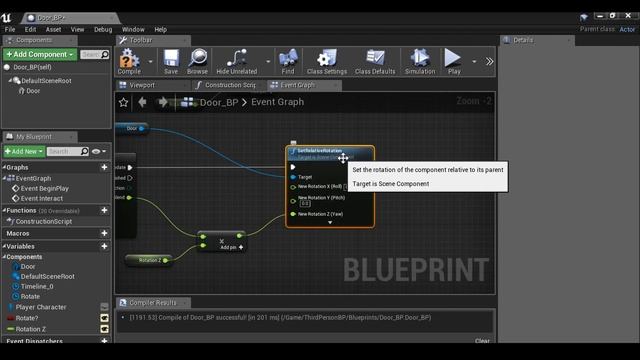Open the Edit menu
The height and width of the screenshot is (360, 640).
click(x=30, y=29)
